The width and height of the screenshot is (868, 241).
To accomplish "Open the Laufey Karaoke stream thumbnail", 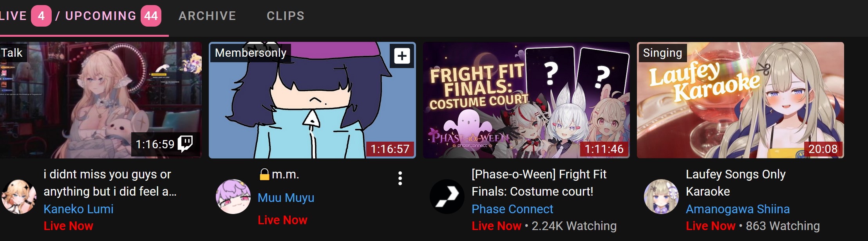I will [740, 100].
